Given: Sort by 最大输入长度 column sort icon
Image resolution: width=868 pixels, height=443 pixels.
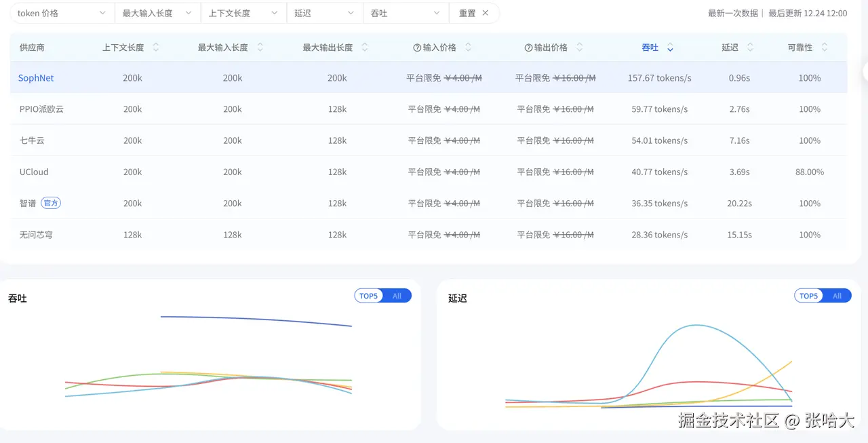Looking at the screenshot, I should click(260, 47).
